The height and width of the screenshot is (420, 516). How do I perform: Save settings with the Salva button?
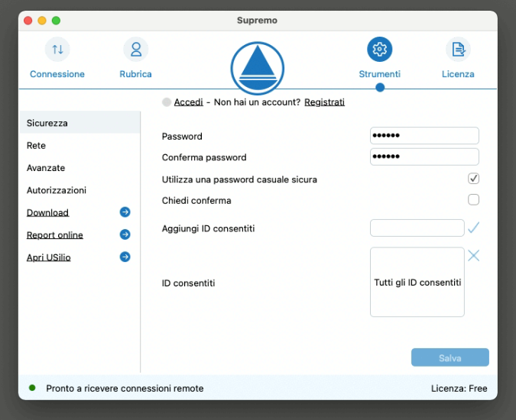[x=449, y=357]
